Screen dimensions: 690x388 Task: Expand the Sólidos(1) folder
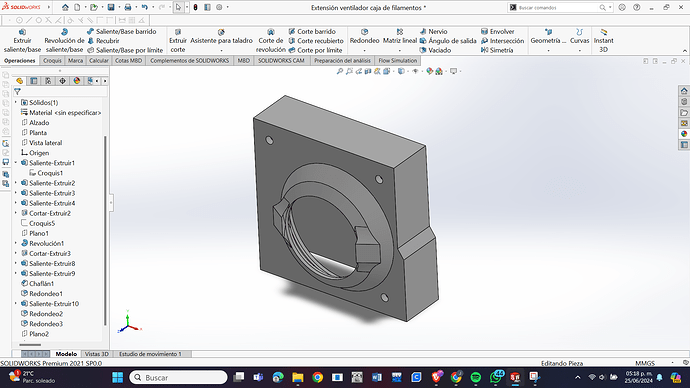(16, 102)
